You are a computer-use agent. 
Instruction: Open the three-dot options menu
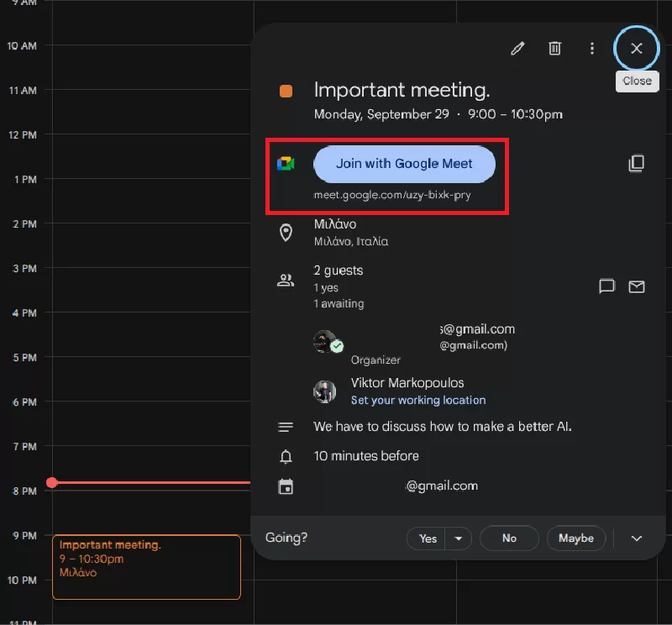coord(592,49)
